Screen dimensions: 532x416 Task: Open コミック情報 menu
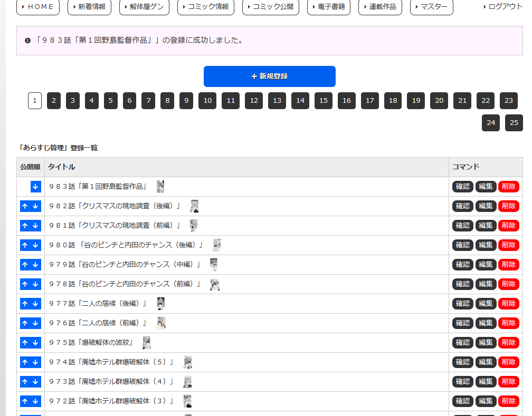pyautogui.click(x=206, y=7)
